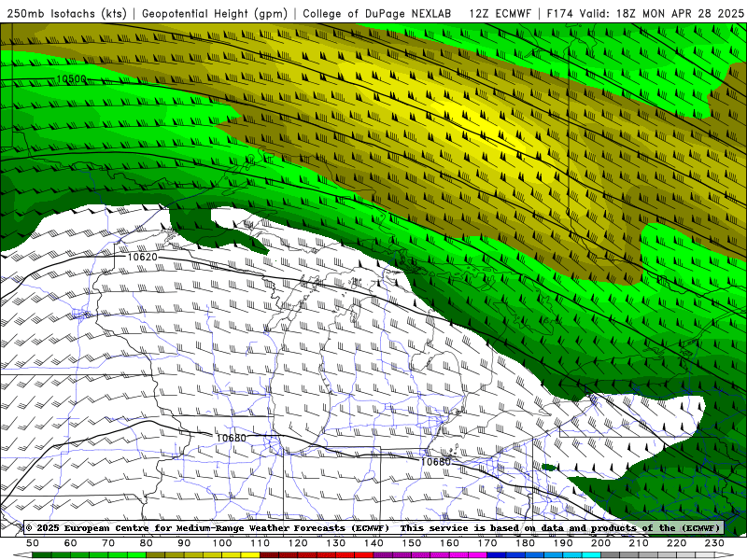This screenshot has height=560, width=747.
Task: Click the 160 value on the isotach scale
Action: (449, 543)
